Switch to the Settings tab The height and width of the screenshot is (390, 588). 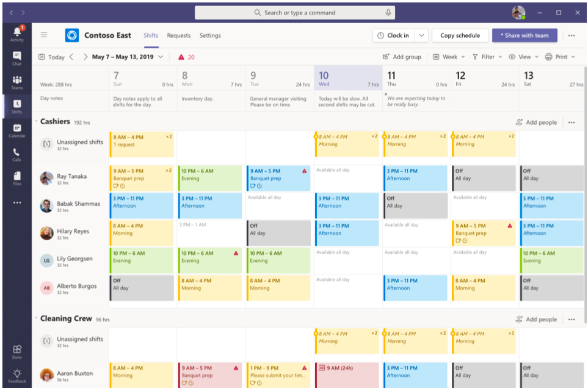point(210,35)
